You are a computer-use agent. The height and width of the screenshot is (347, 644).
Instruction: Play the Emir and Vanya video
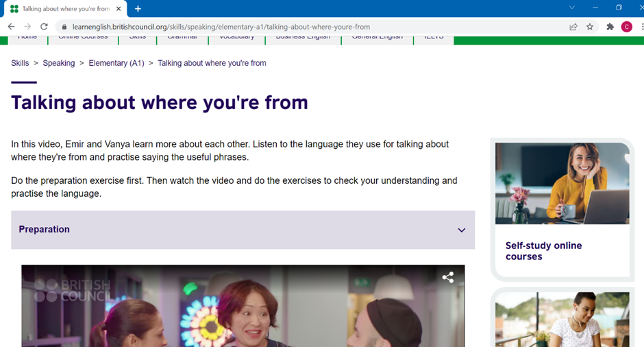pyautogui.click(x=243, y=306)
